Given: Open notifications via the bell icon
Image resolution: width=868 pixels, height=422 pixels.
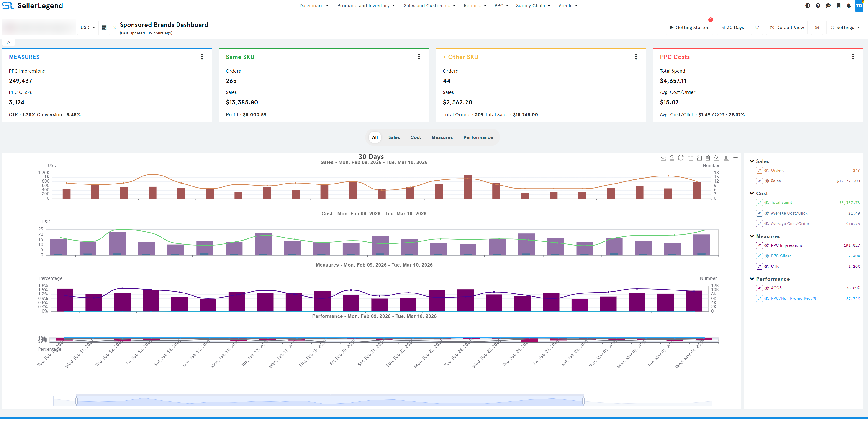Looking at the screenshot, I should pos(849,6).
